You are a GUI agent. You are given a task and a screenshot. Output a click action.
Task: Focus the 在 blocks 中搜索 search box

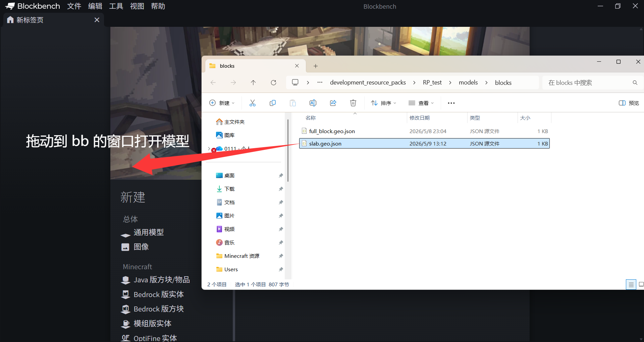(592, 82)
